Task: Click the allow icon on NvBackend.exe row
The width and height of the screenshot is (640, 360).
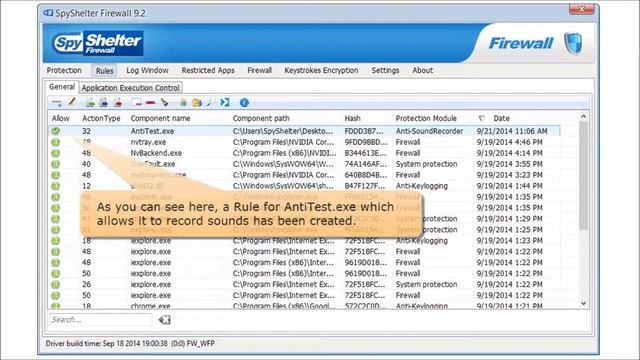Action: (56, 153)
